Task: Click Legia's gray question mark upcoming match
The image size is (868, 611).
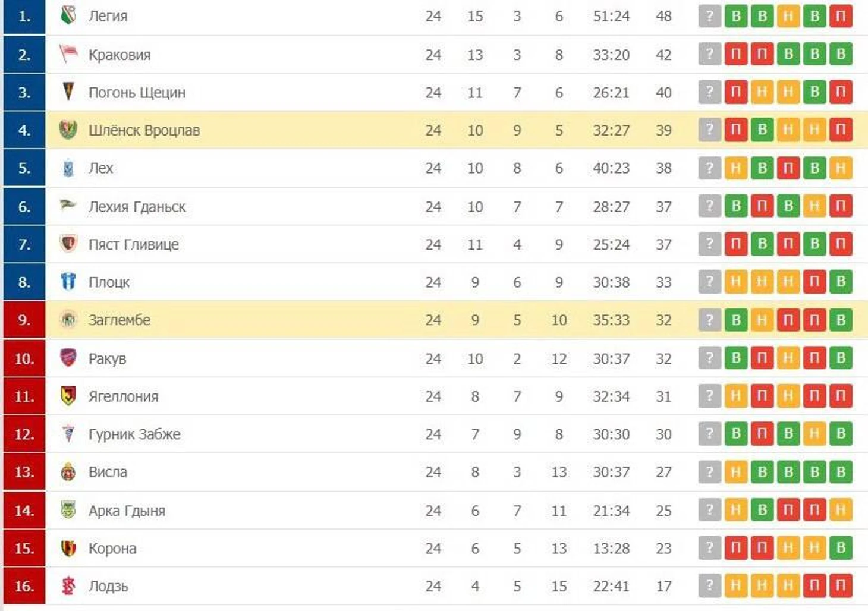Action: tap(709, 16)
